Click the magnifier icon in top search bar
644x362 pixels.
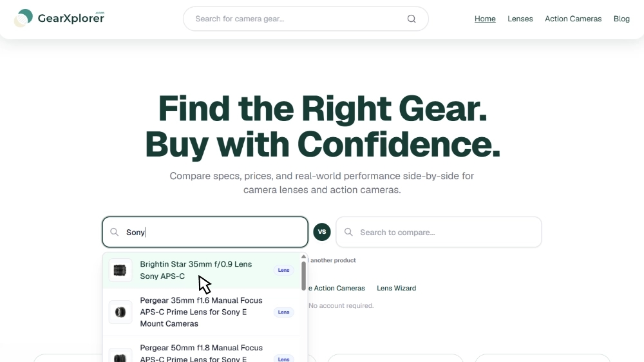coord(412,19)
